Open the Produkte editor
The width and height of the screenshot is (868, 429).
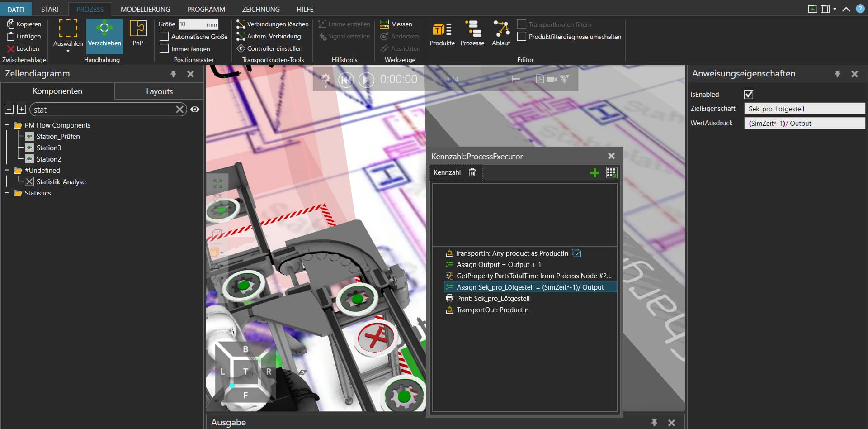tap(442, 33)
